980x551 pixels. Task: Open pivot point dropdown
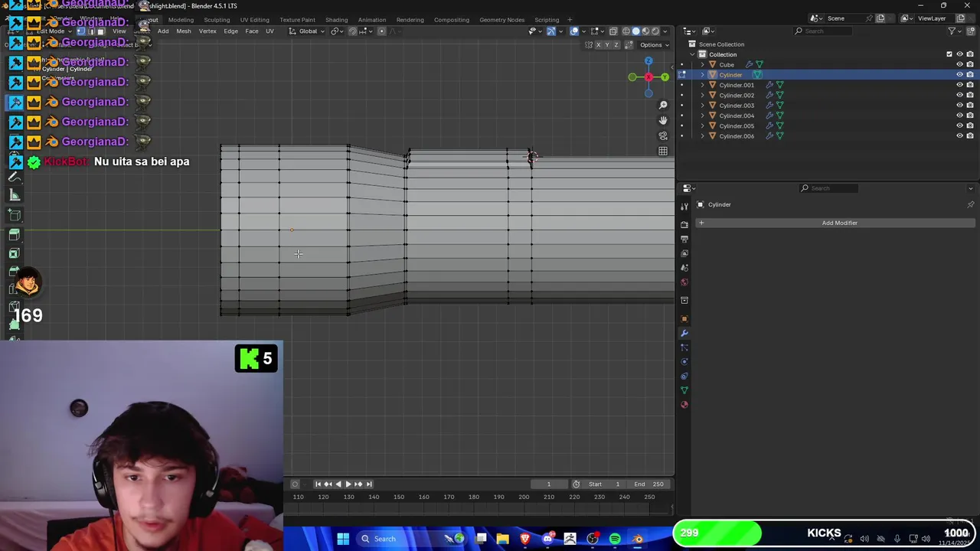(337, 31)
